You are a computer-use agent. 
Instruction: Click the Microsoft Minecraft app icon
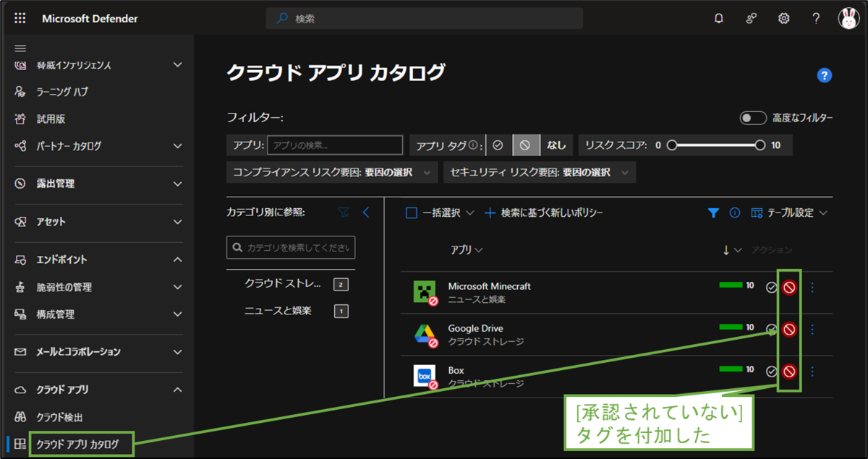[425, 292]
